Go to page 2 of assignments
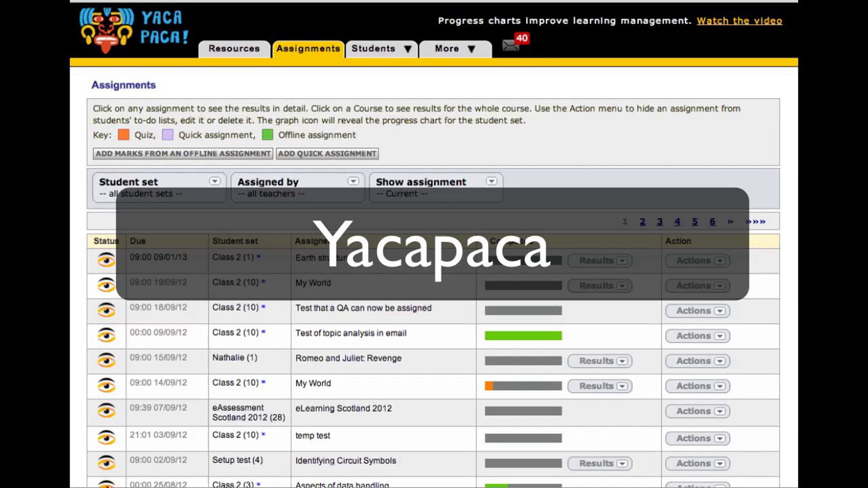 [x=642, y=222]
